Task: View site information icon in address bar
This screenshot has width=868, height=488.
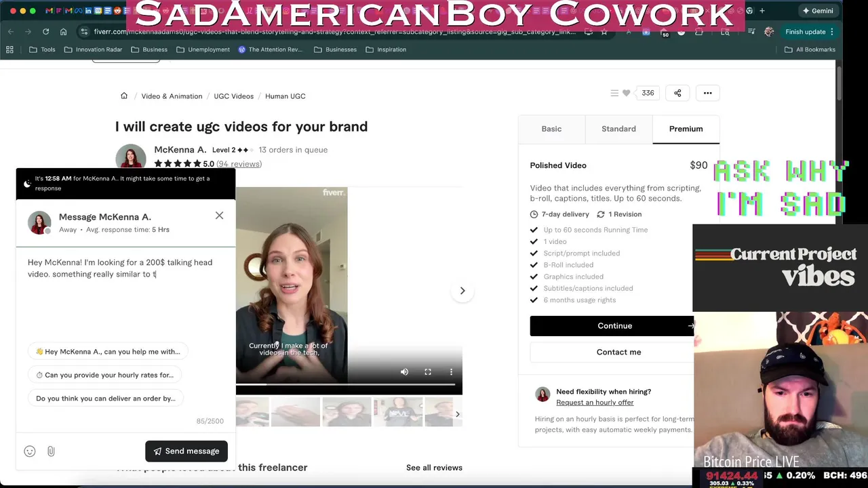Action: point(84,32)
